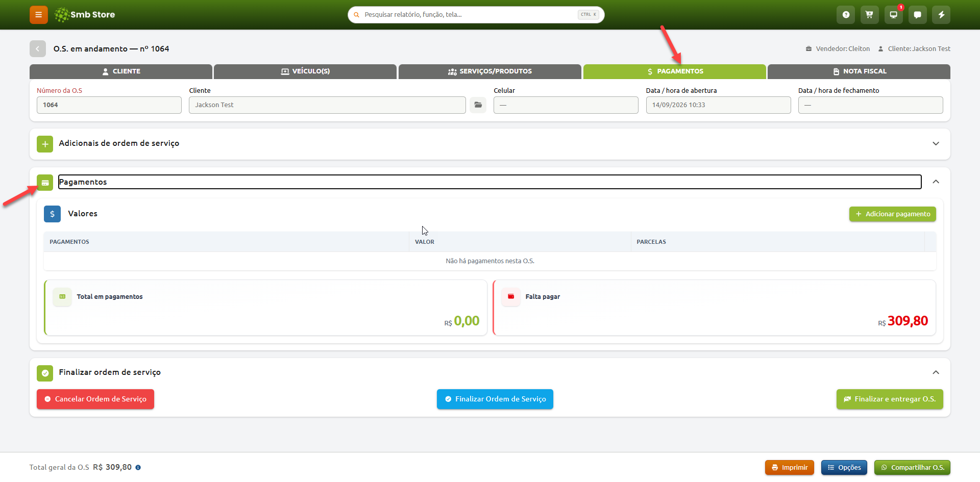Click the red Falta pagar icon
This screenshot has height=482, width=980.
(x=511, y=297)
